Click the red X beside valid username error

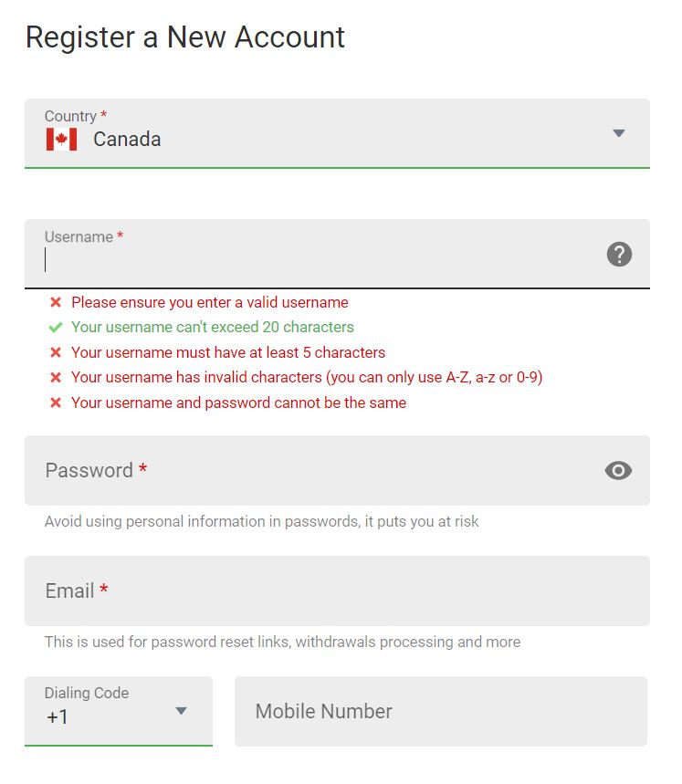tap(56, 302)
